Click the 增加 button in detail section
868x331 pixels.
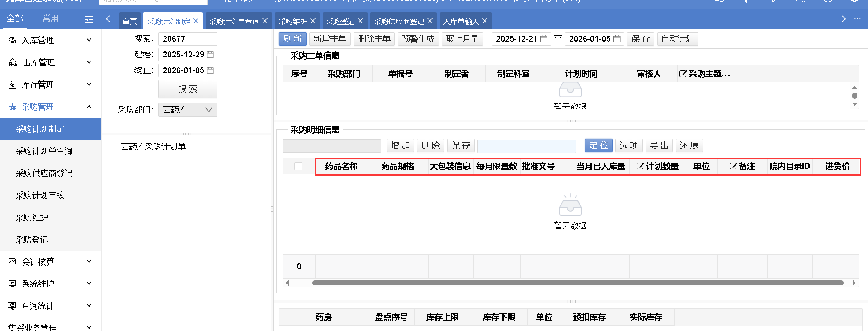[x=401, y=145]
